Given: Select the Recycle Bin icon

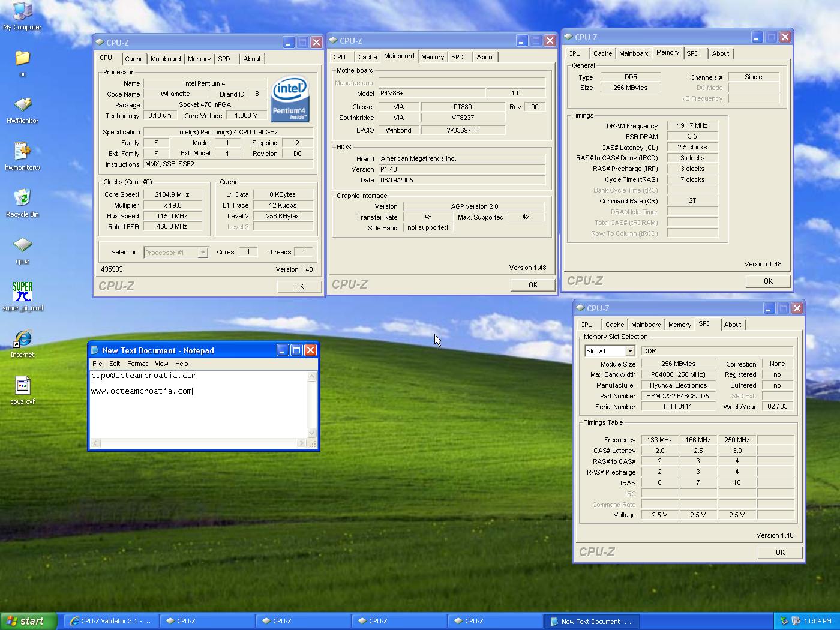Looking at the screenshot, I should pos(22,203).
